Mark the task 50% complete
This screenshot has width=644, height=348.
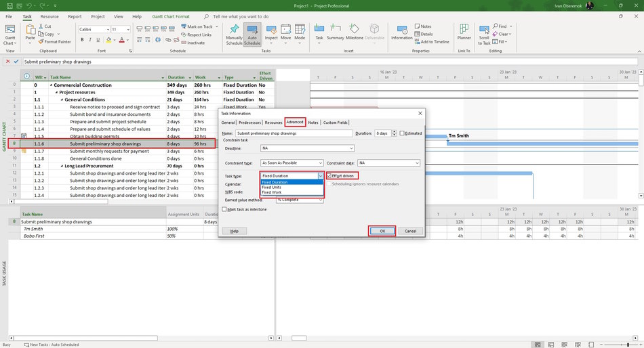[x=156, y=29]
